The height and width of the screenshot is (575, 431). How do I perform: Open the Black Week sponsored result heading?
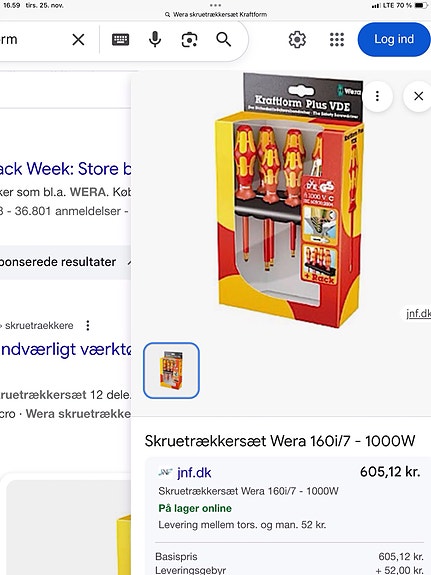[65, 169]
